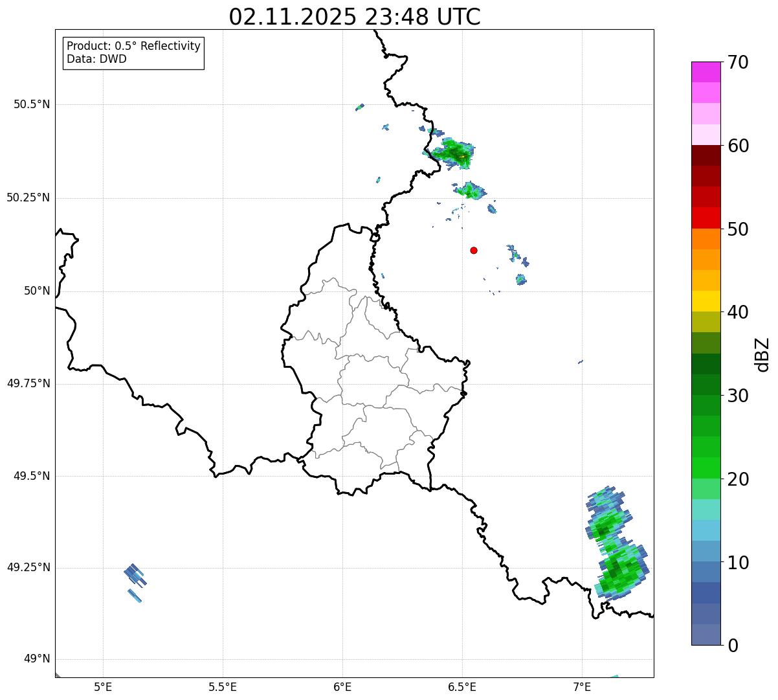Viewport: 778px width, 700px height.
Task: Click the 50.5°N latitude label
Action: point(32,104)
